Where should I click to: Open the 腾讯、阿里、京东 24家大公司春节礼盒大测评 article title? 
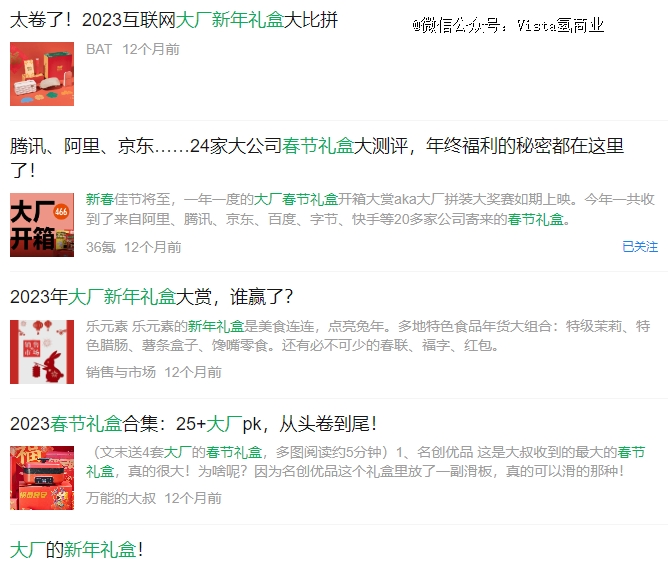click(x=317, y=158)
